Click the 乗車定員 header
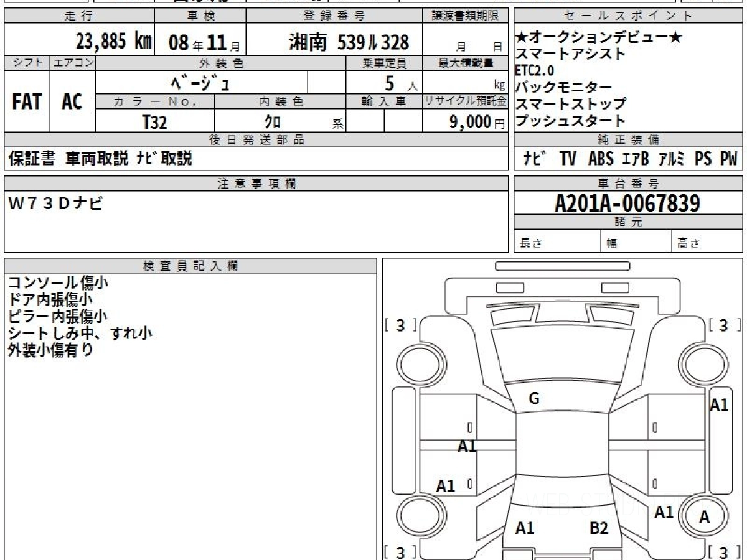Screen dimensions: 747x560 tap(384, 63)
